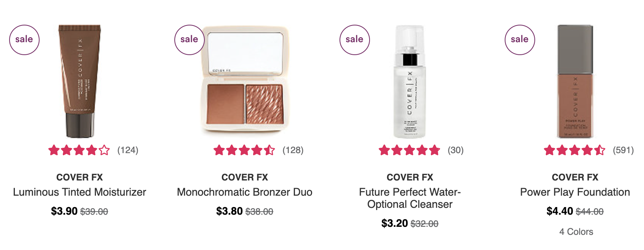Open the Monochromatic Bronzer Duo compact image
Viewport: 644px width, 250px height.
(245, 80)
